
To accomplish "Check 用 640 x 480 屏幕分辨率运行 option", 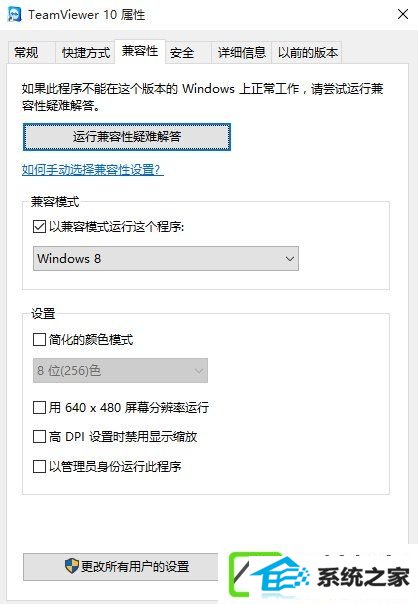I will click(x=39, y=407).
